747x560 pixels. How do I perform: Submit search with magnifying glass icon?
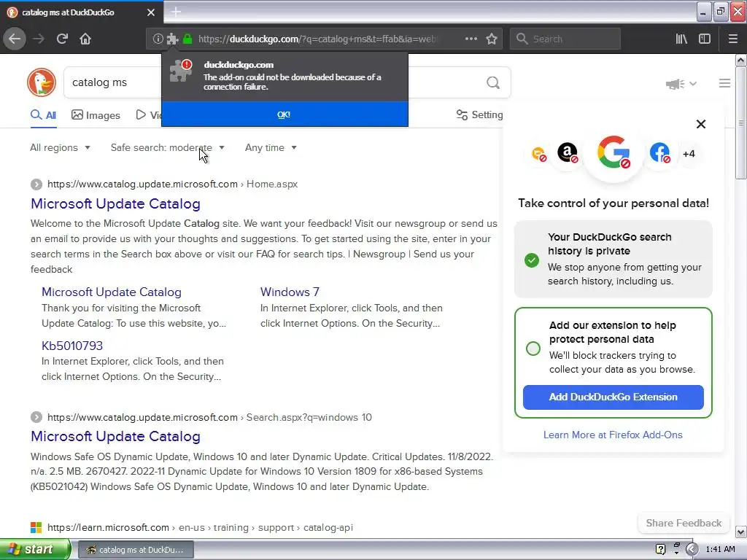pos(493,83)
